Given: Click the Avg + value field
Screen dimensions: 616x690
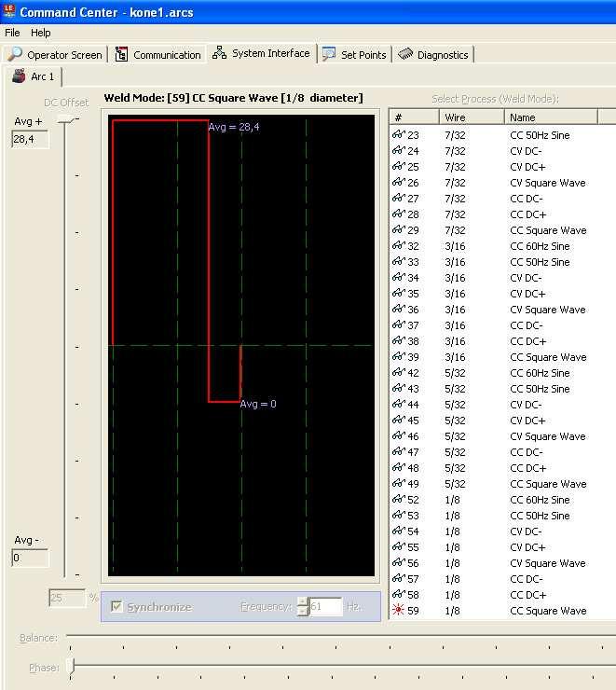Looking at the screenshot, I should click(x=30, y=140).
